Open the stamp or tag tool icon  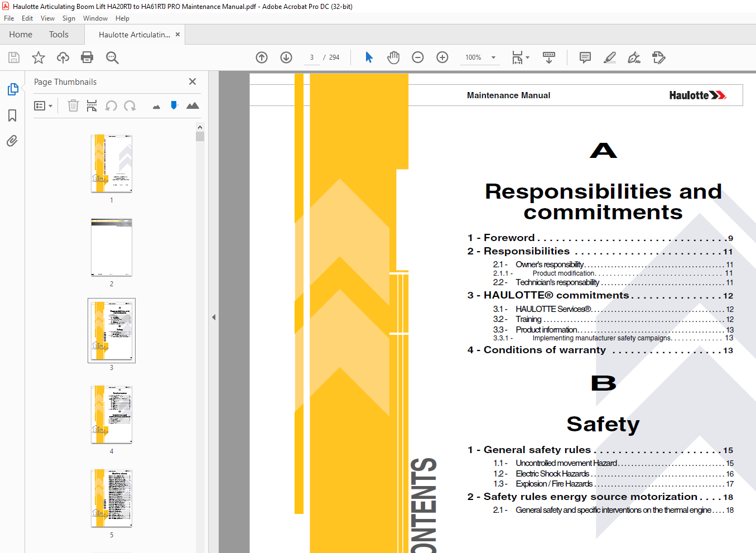pos(659,57)
